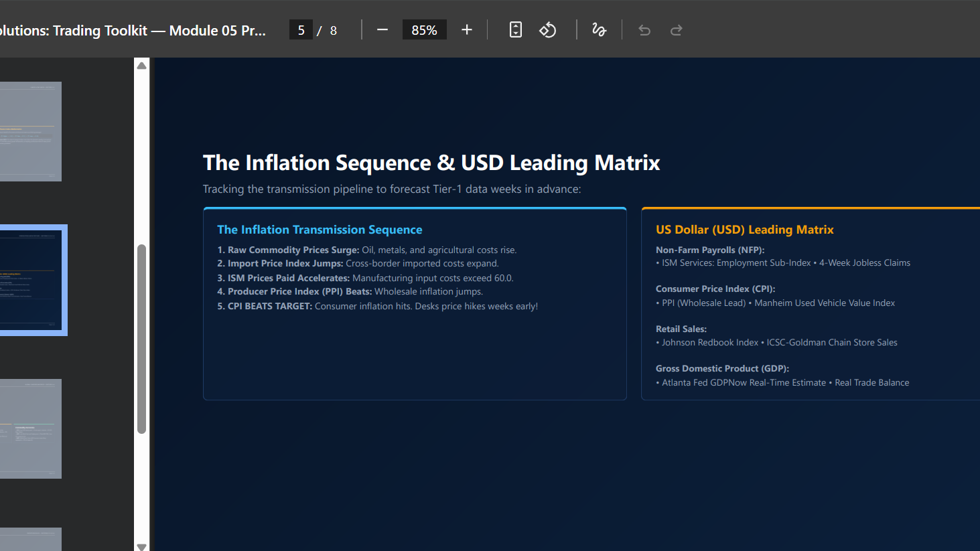Click the Retail Sales label
This screenshot has width=980, height=551.
click(x=681, y=329)
